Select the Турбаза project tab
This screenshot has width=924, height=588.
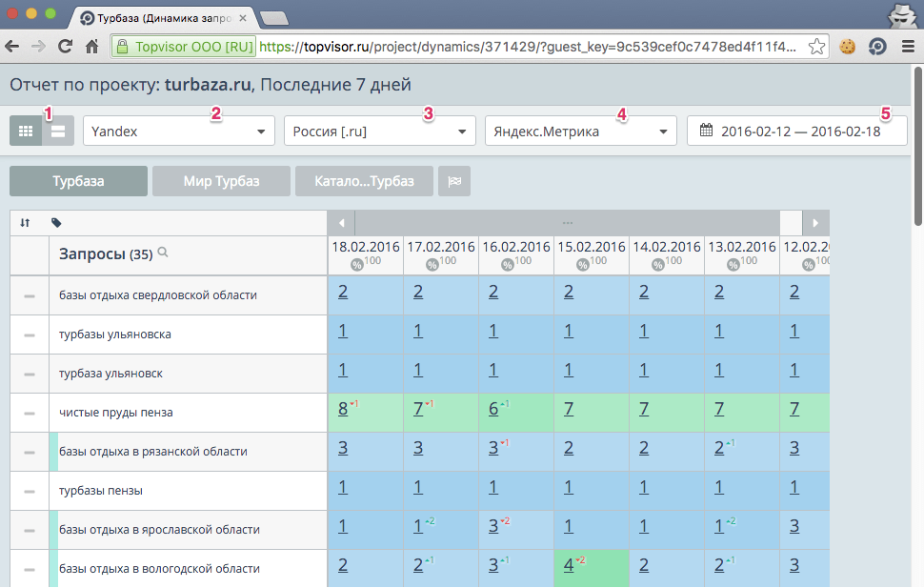click(78, 181)
